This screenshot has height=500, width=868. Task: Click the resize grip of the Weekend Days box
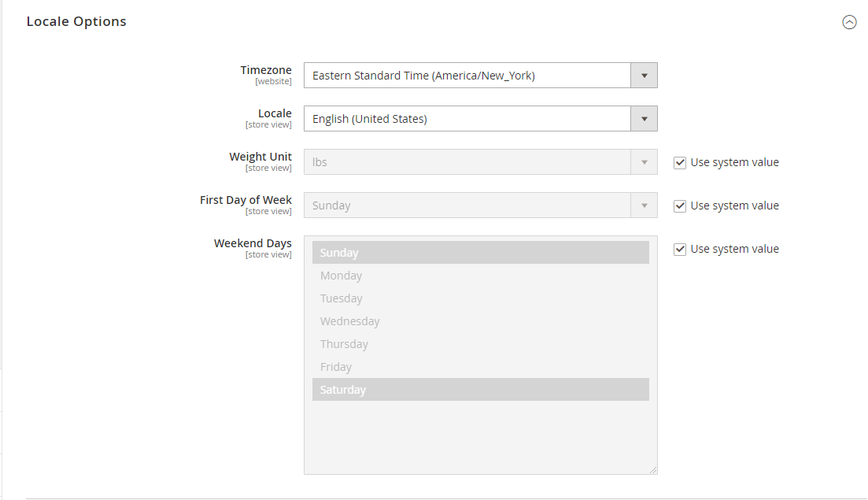coord(653,469)
